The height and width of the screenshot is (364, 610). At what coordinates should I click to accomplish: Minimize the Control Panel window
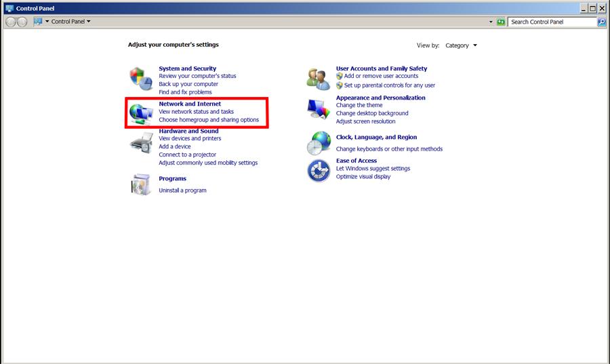[584, 8]
